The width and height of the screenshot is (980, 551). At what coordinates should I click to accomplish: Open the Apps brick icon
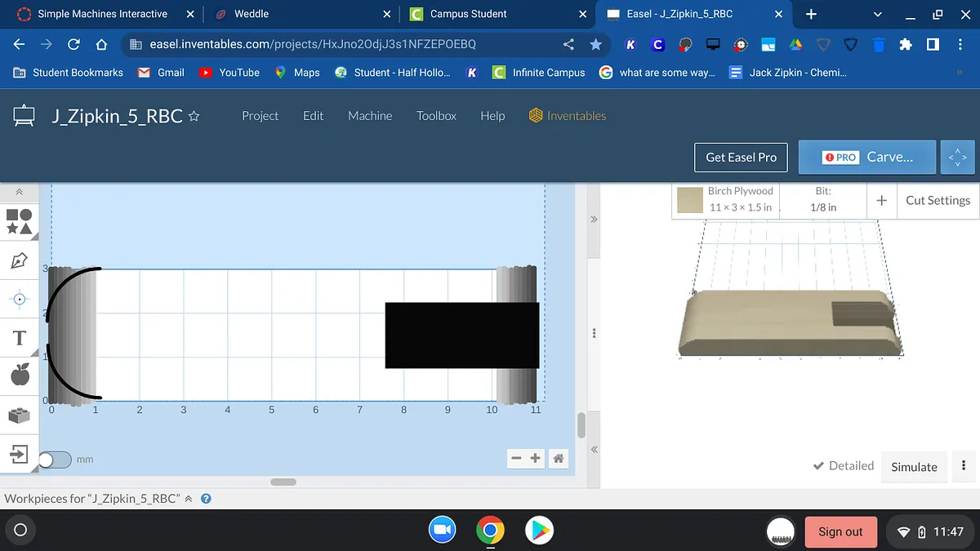coord(20,415)
